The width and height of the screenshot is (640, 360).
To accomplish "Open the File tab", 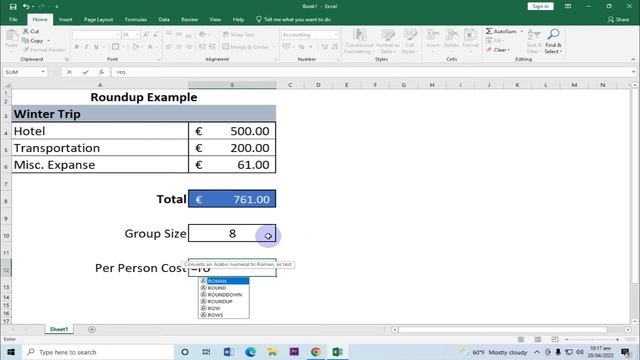I will [x=13, y=20].
